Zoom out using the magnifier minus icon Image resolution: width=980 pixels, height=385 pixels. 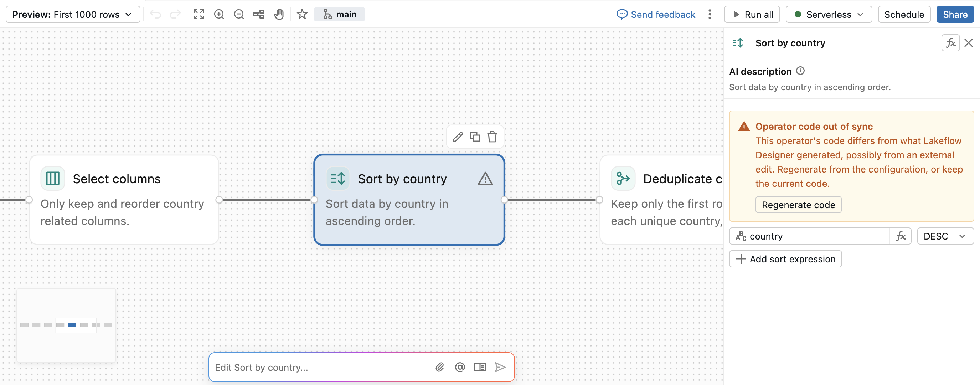(x=239, y=15)
